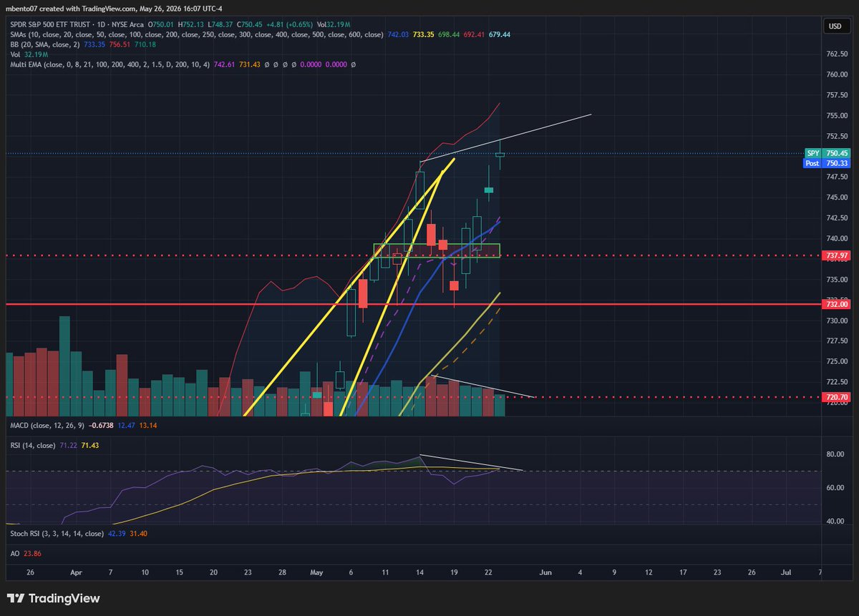Viewport: 859px width, 616px height.
Task: Click the AO value 23.86
Action: pos(32,553)
